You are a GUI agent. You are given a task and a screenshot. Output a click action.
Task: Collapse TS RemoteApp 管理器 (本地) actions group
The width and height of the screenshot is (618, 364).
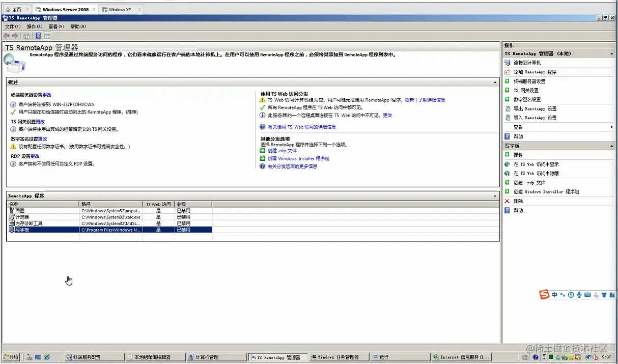(x=611, y=53)
